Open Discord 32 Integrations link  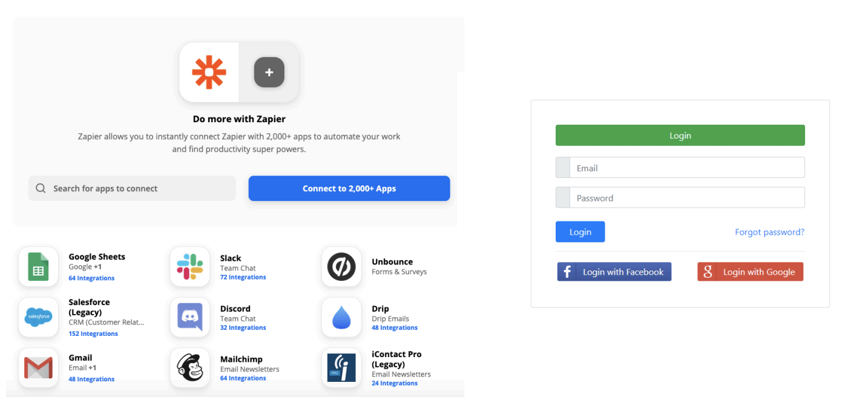[243, 327]
